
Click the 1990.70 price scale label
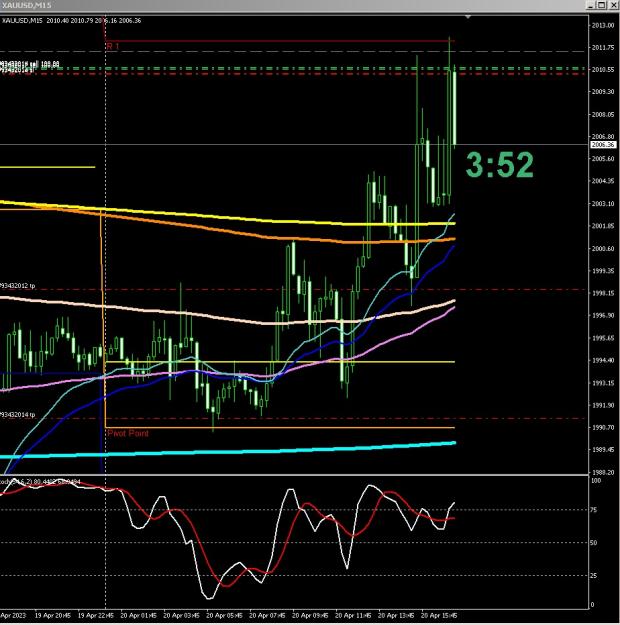603,427
